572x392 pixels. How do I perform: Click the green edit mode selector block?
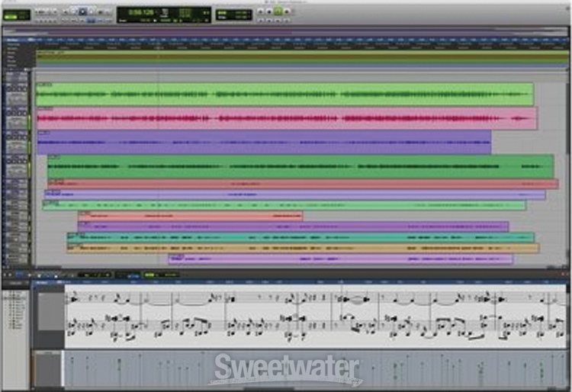(17, 15)
